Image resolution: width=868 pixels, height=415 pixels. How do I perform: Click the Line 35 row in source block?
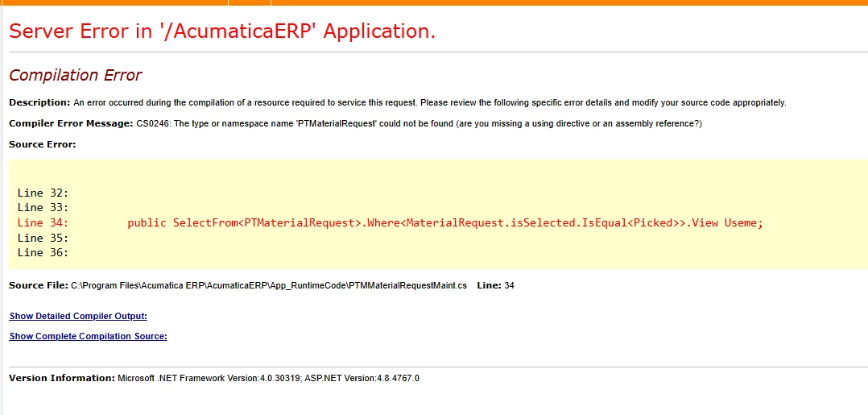[x=43, y=238]
